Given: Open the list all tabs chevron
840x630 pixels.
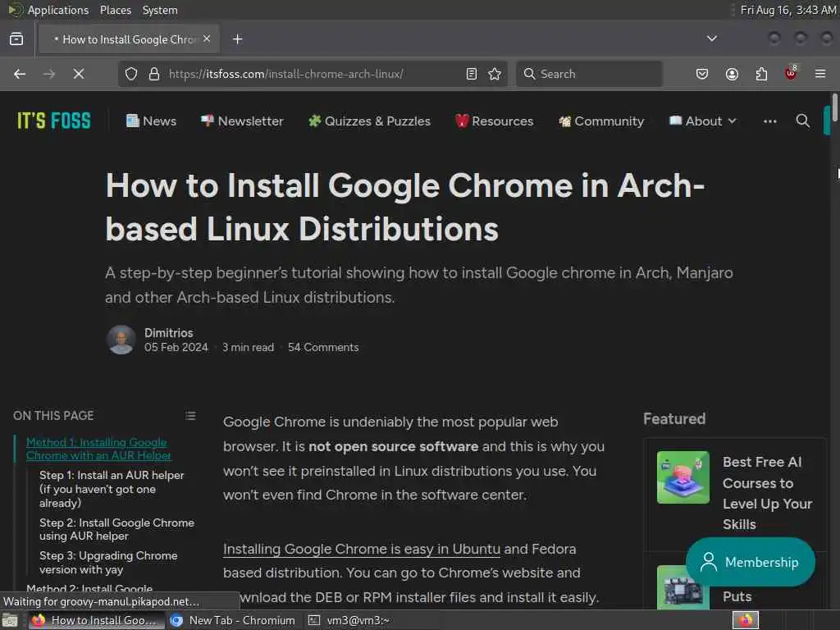Looking at the screenshot, I should 712,39.
